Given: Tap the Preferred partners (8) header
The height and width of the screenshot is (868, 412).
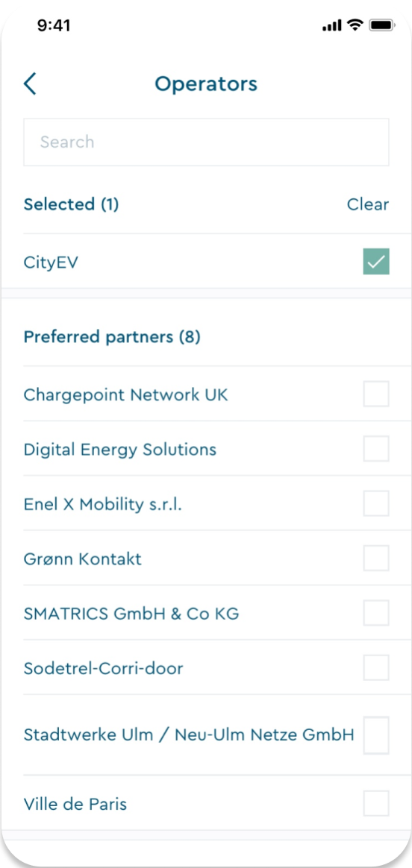Looking at the screenshot, I should (x=112, y=336).
